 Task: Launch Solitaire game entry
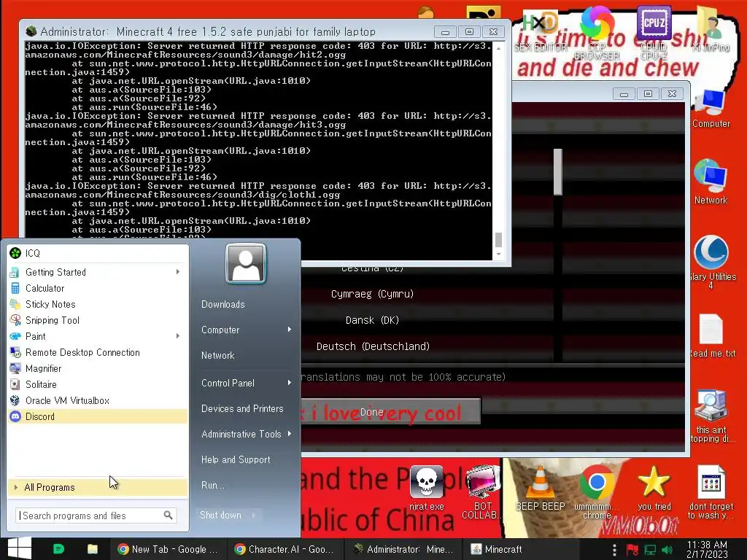point(97,384)
